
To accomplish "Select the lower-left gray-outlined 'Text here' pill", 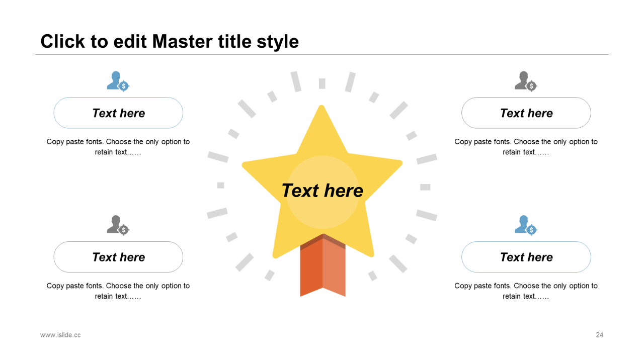I will pyautogui.click(x=118, y=257).
